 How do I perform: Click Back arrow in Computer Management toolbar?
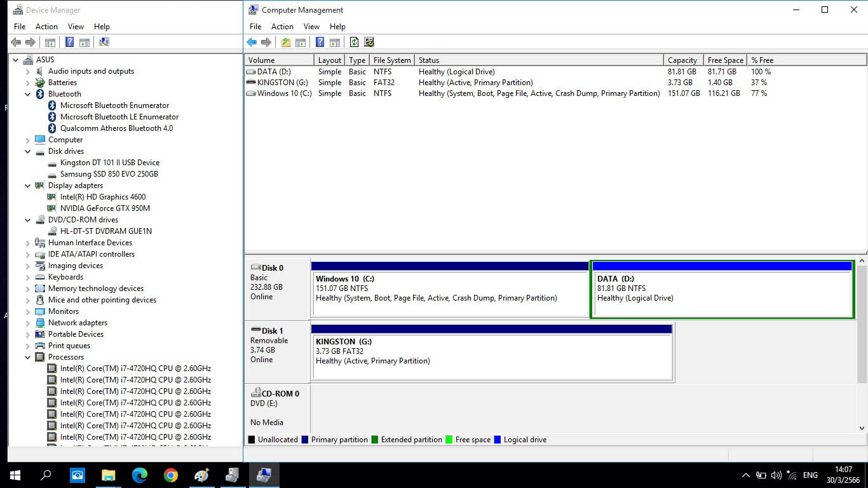pos(252,42)
